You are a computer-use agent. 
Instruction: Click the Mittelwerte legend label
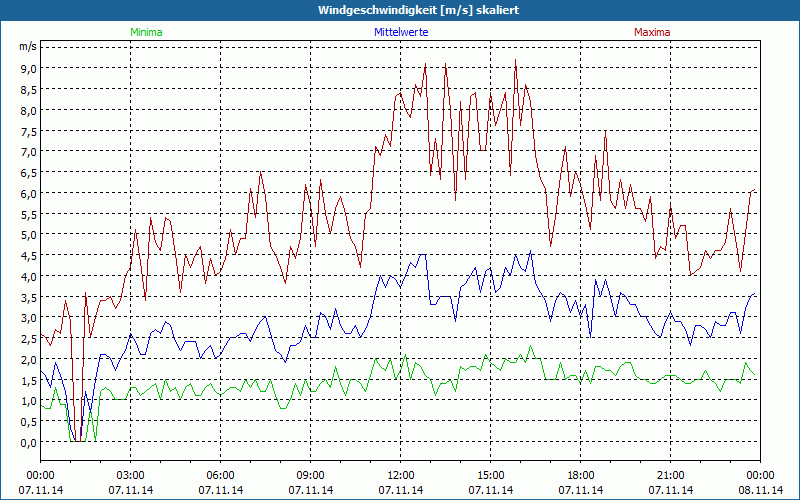point(401,32)
